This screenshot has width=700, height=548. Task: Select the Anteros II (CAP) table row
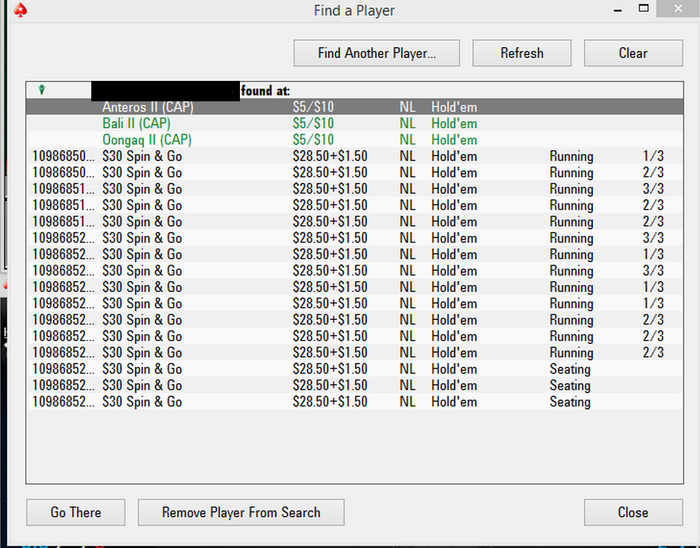point(354,107)
